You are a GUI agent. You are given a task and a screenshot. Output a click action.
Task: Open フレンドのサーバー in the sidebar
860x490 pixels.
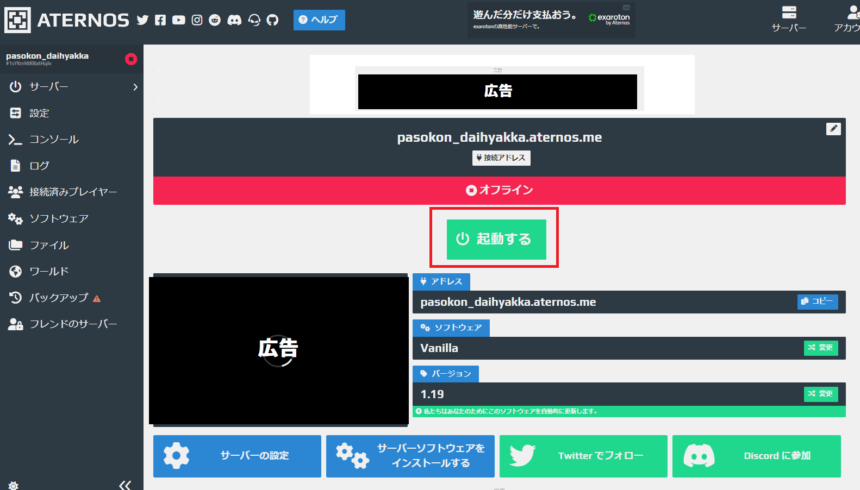(x=71, y=324)
